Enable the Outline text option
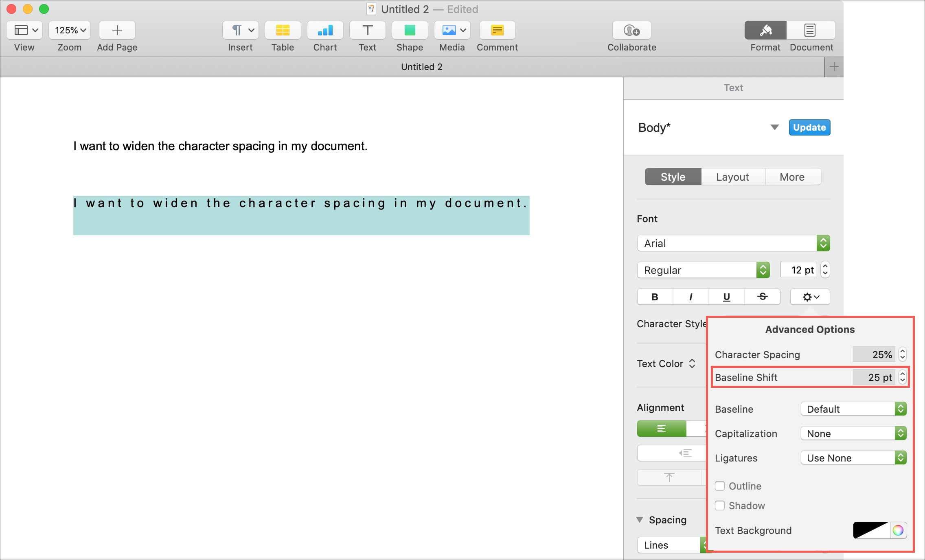Image resolution: width=925 pixels, height=560 pixels. 720,486
